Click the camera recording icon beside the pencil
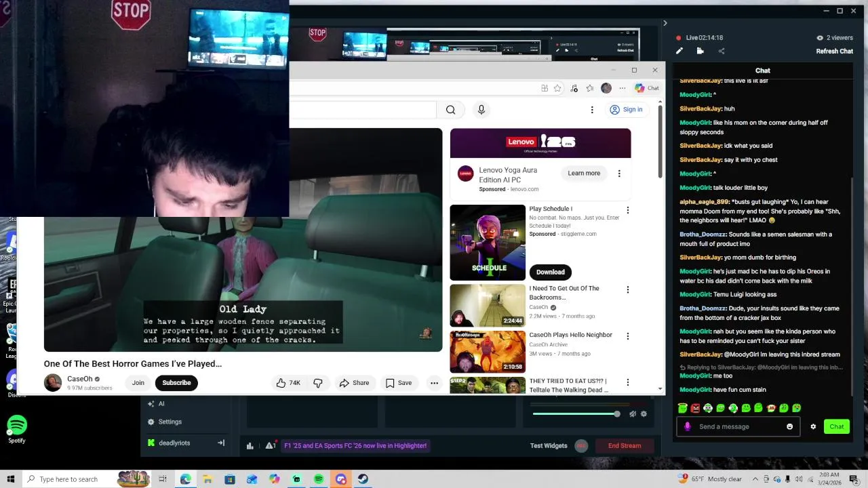Viewport: 868px width, 488px height. point(700,51)
